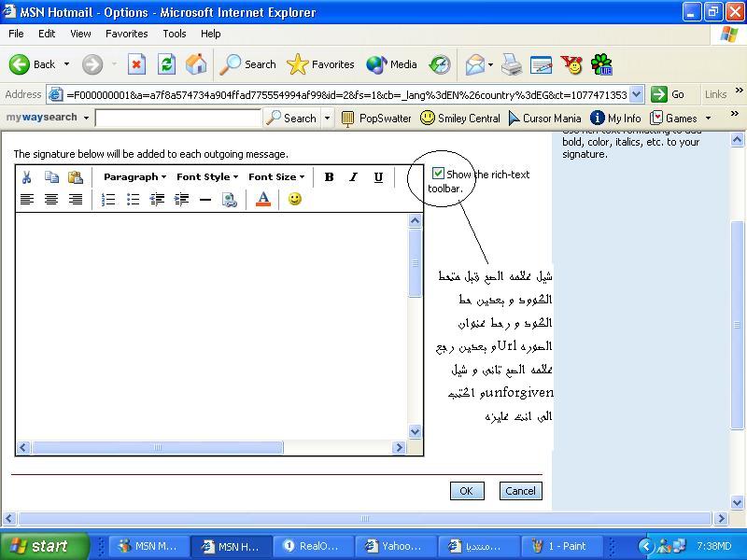Print the page with printer icon

(512, 64)
